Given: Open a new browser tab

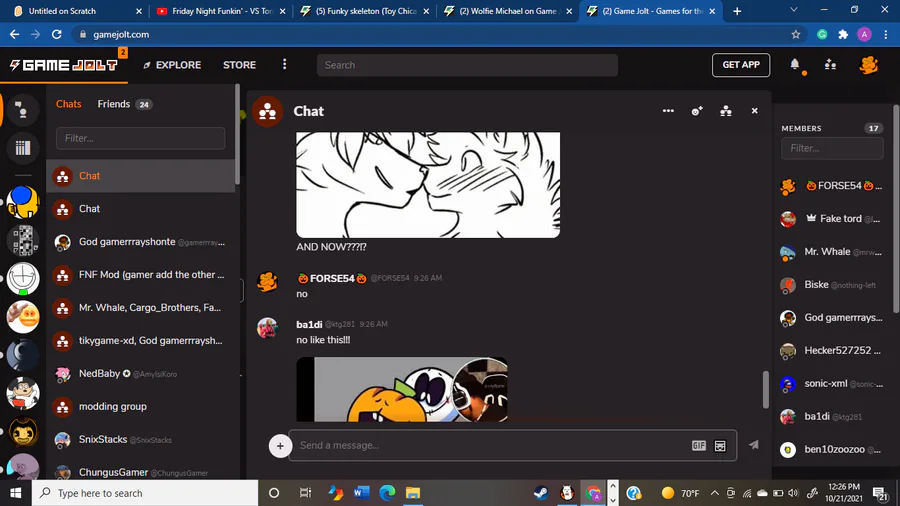Looking at the screenshot, I should [737, 11].
